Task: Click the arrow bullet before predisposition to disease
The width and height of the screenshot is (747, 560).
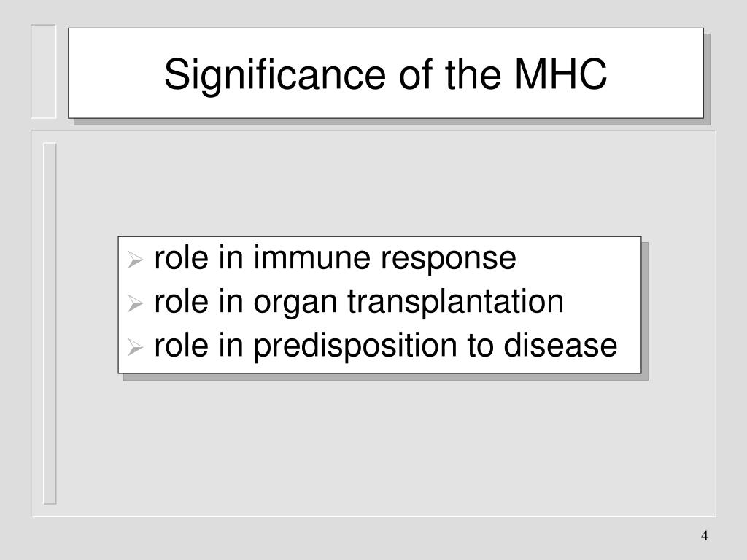Action: click(x=136, y=347)
